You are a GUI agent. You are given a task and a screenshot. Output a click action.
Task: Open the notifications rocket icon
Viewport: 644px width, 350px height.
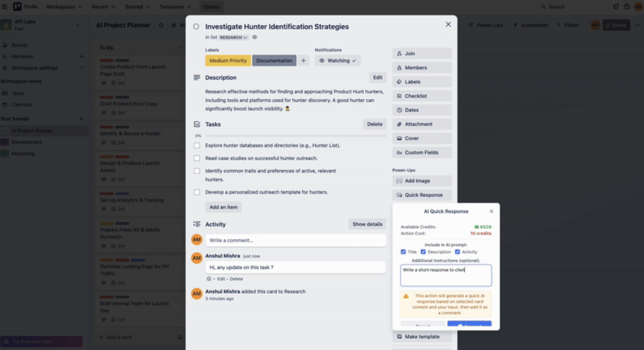tap(616, 6)
